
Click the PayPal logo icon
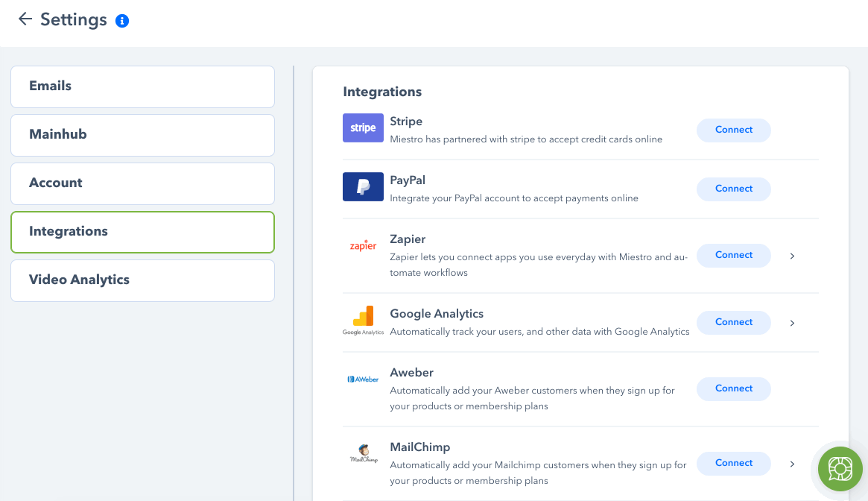pyautogui.click(x=363, y=187)
